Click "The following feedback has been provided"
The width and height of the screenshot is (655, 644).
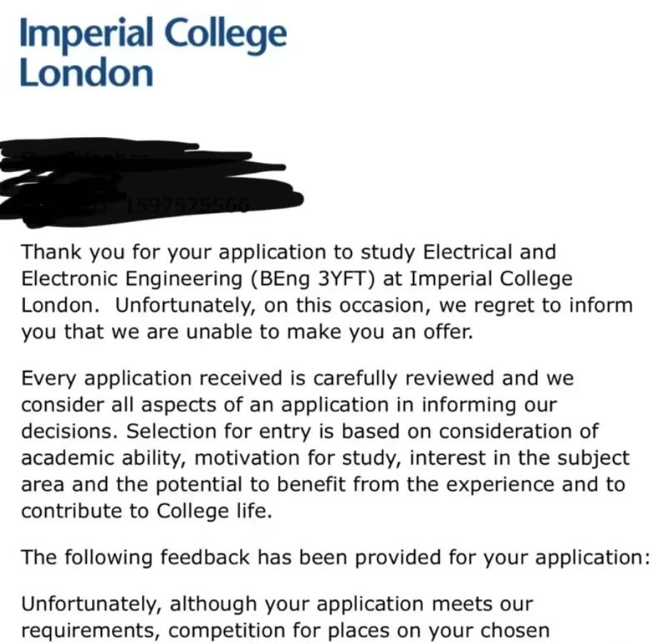231,558
